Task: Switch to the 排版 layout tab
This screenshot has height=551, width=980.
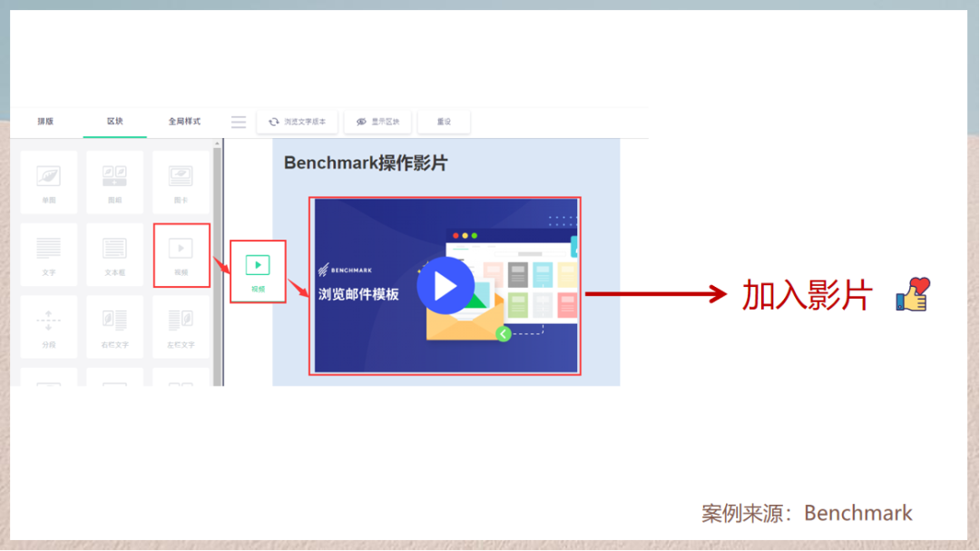Action: (45, 122)
